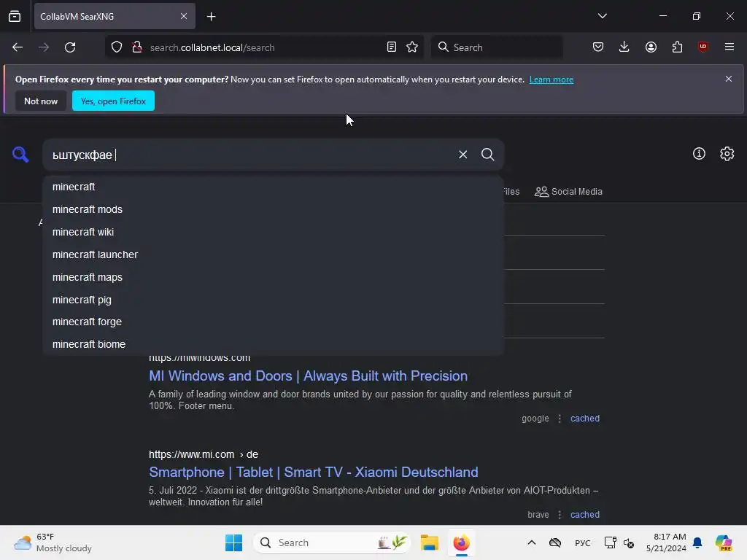Click the uBlock Origin extension icon
This screenshot has height=560, width=747.
[703, 47]
